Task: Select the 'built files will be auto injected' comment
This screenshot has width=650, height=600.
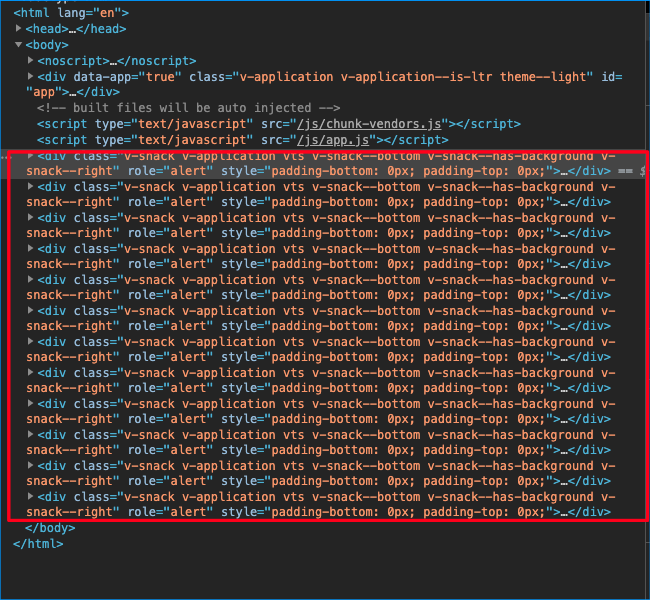Action: 189,108
